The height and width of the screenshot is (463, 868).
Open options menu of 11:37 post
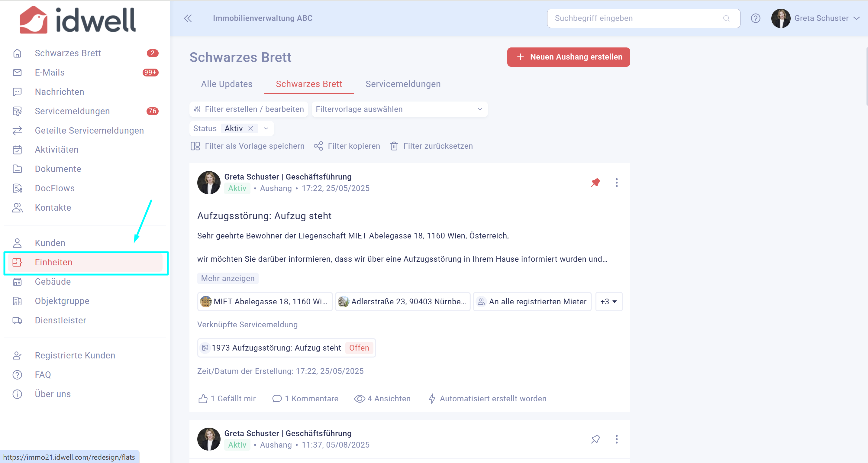[x=617, y=439]
